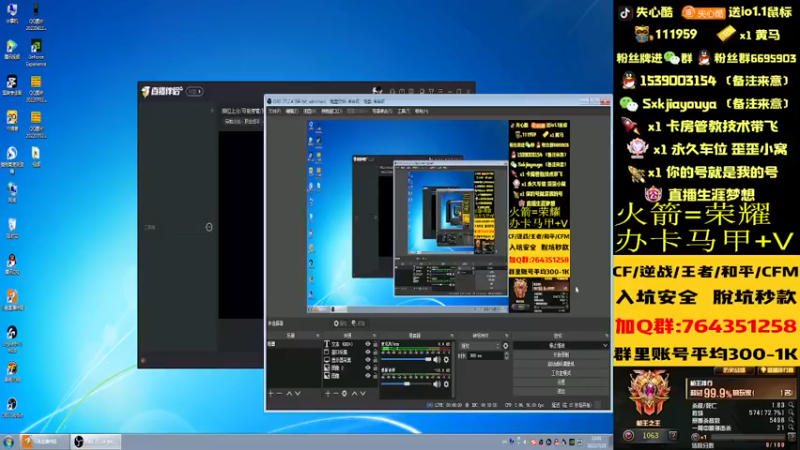Expand the arrow on the stop streaming button
This screenshot has height=450, width=800.
[x=605, y=345]
